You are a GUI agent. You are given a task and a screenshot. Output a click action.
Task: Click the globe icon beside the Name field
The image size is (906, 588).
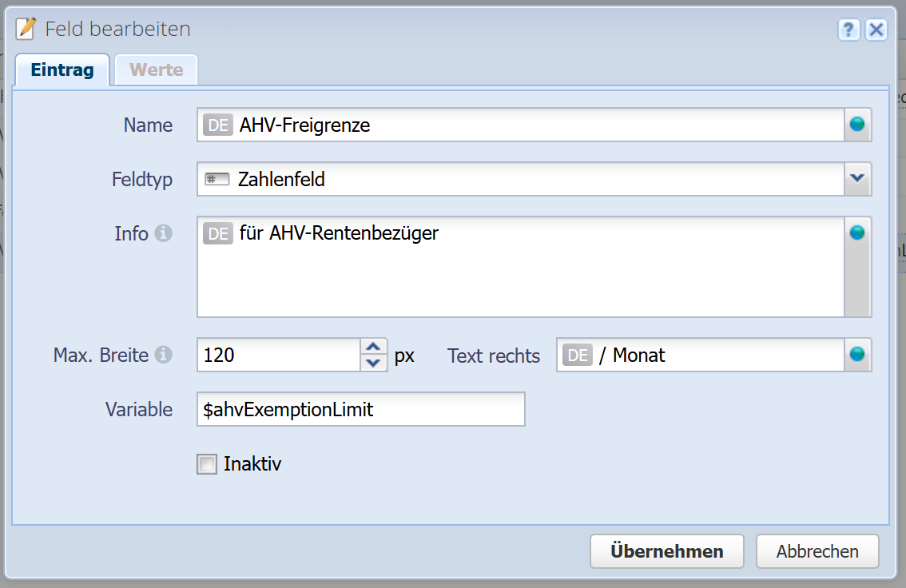[x=857, y=125]
